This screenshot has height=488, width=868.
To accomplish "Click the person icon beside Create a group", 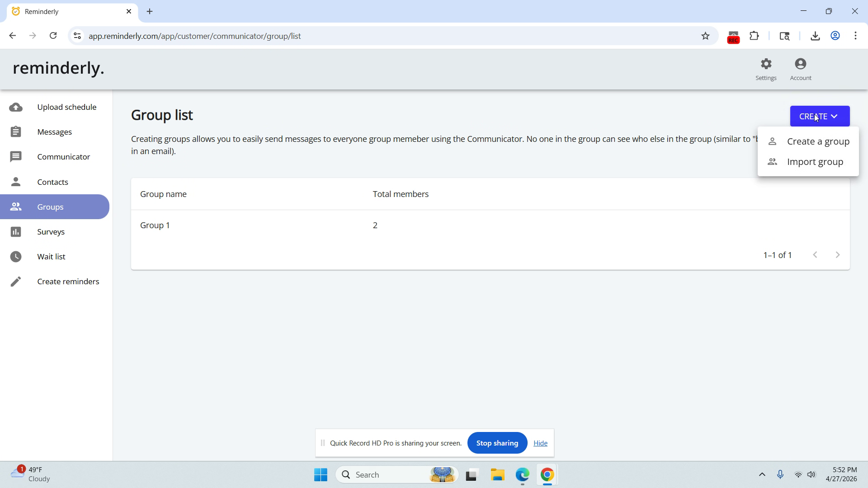I will pyautogui.click(x=773, y=141).
